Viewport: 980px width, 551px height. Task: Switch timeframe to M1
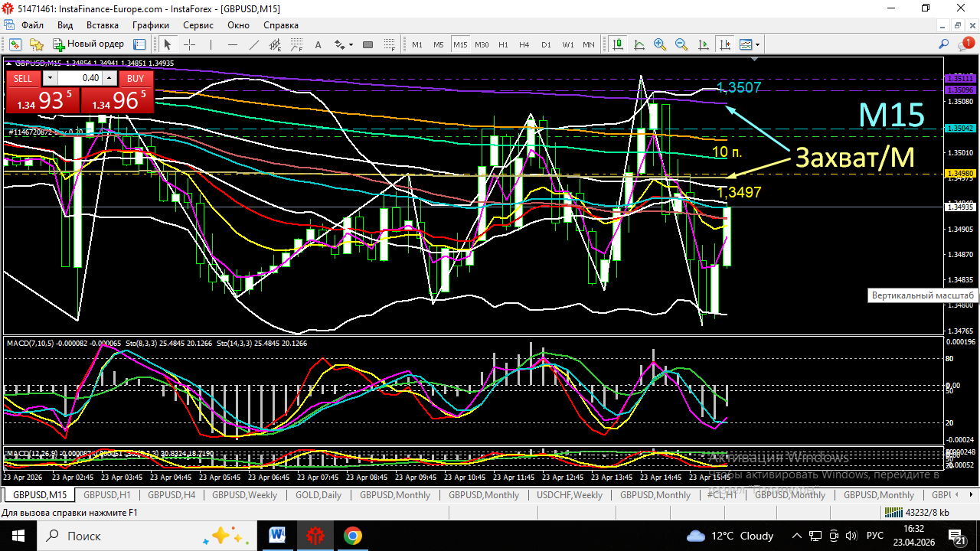click(417, 44)
